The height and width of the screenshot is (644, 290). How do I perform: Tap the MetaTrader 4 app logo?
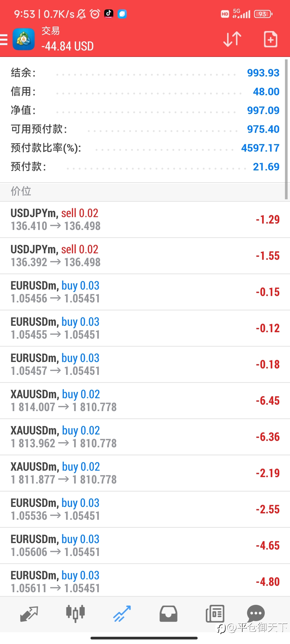click(24, 39)
